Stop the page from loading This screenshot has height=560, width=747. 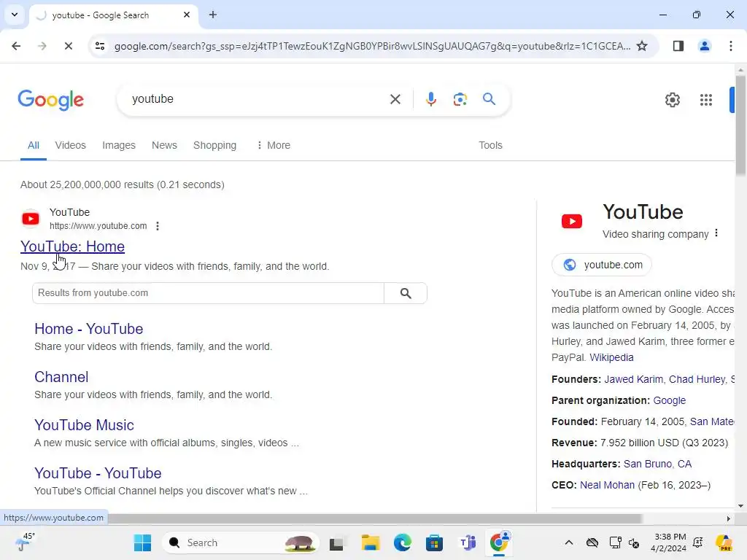pos(68,46)
